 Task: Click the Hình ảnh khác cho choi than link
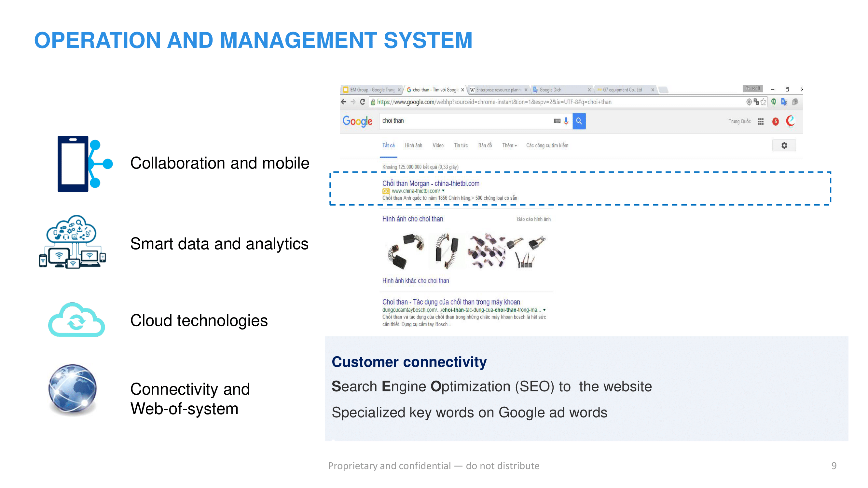pos(415,280)
